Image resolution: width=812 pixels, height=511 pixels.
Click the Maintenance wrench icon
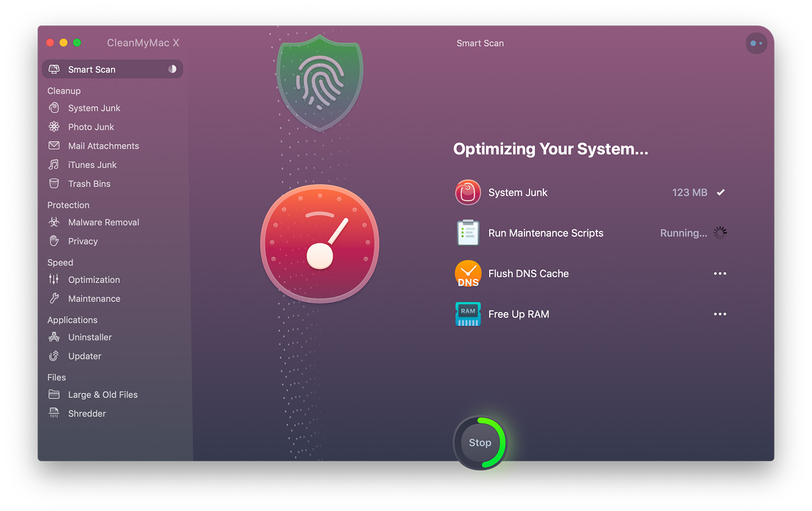pyautogui.click(x=54, y=298)
